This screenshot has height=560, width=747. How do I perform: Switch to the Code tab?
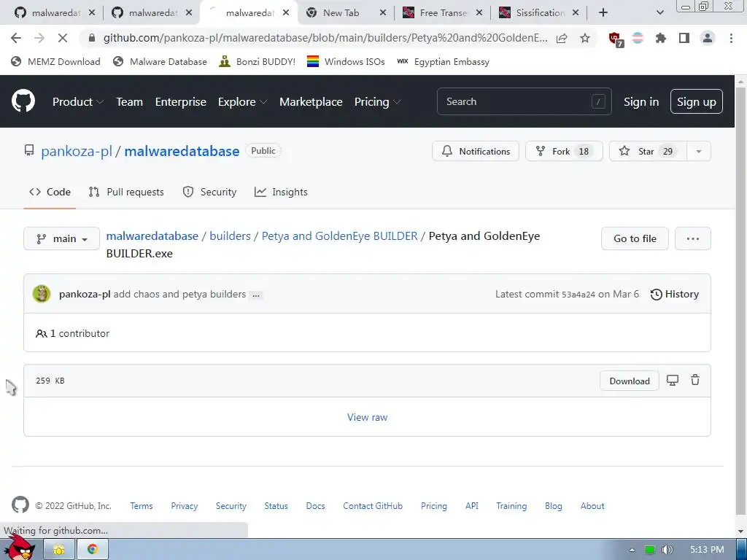click(50, 192)
